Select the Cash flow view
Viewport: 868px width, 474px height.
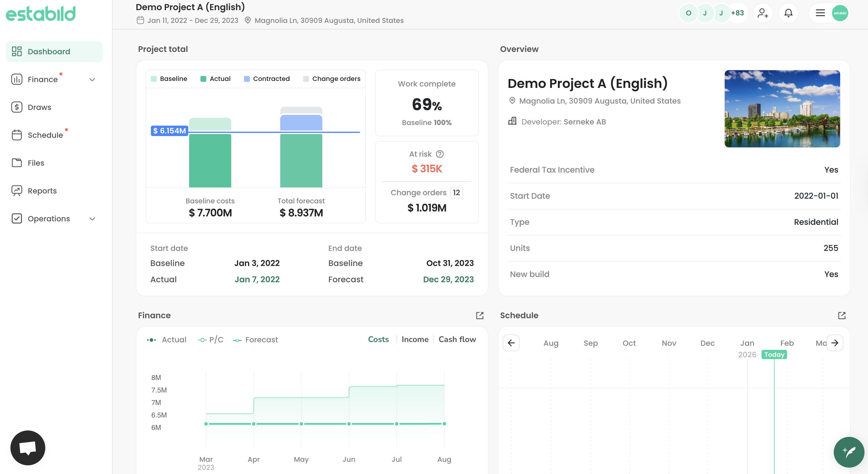tap(457, 339)
